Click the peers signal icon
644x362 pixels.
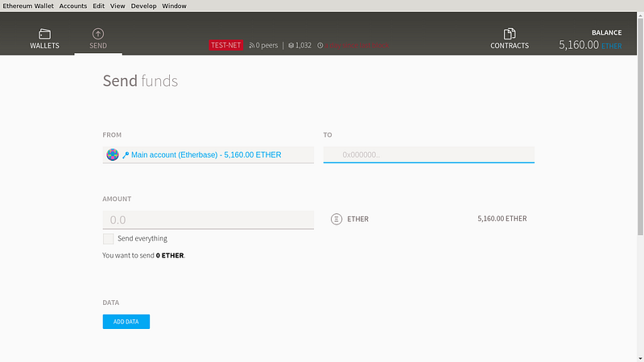[251, 46]
